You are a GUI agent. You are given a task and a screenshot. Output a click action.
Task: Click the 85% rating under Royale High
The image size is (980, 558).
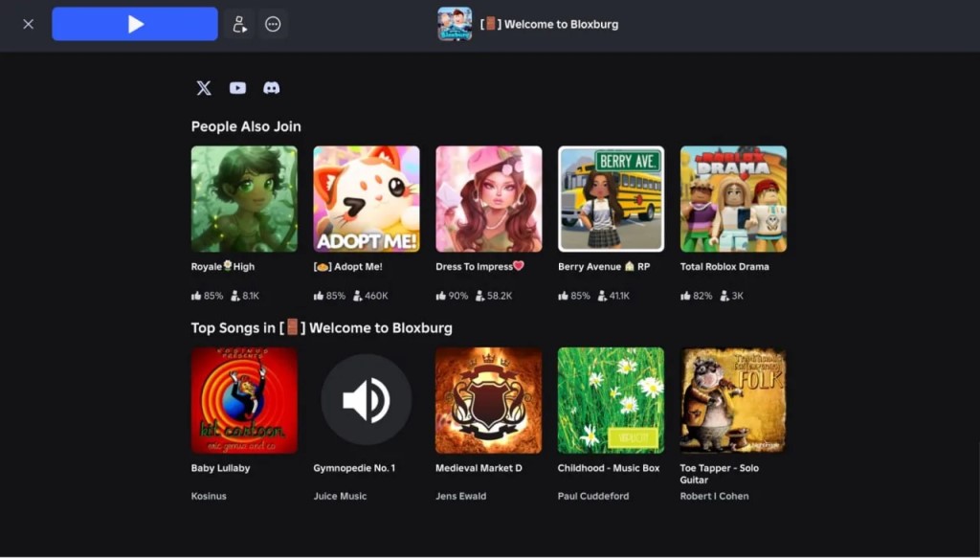213,296
